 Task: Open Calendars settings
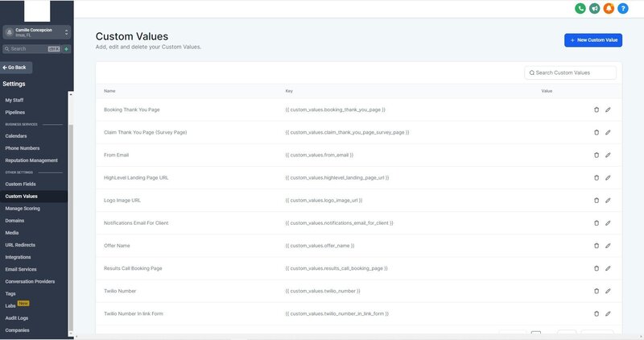[16, 135]
